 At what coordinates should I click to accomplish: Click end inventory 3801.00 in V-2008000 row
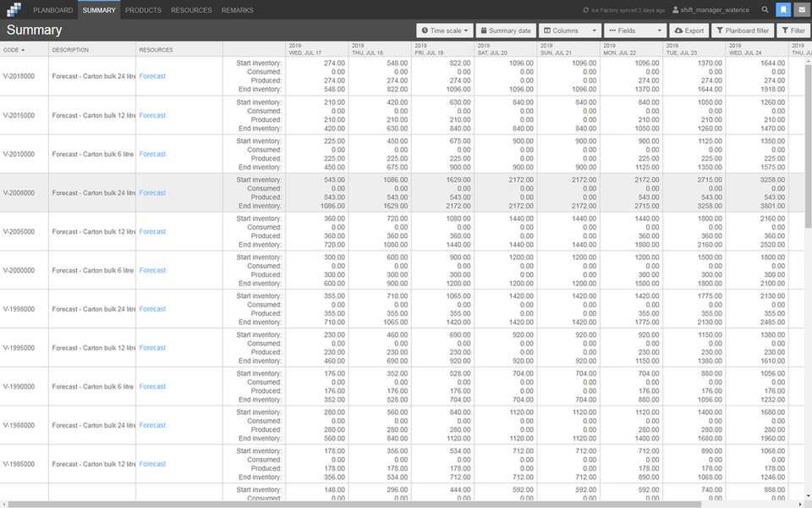[x=772, y=206]
